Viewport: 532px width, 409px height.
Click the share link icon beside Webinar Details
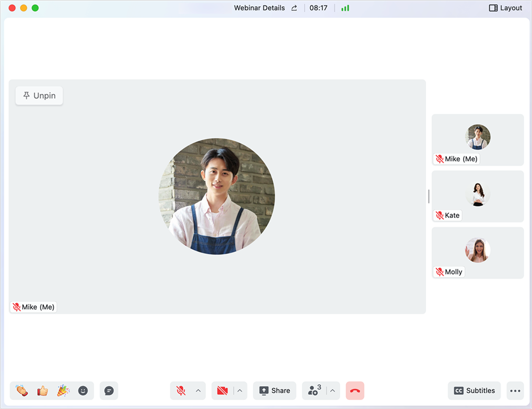tap(294, 8)
